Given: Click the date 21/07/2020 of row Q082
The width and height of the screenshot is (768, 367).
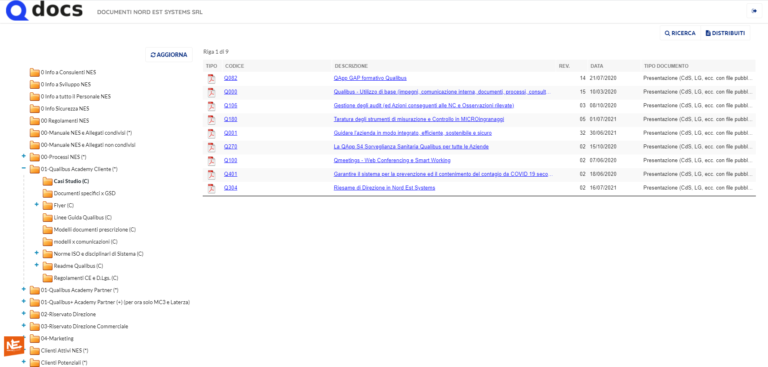Looking at the screenshot, I should click(x=603, y=78).
